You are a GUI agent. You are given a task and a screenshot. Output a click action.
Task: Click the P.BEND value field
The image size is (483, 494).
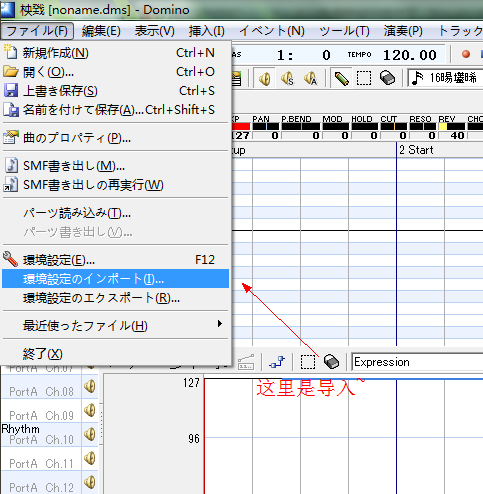[x=301, y=135]
